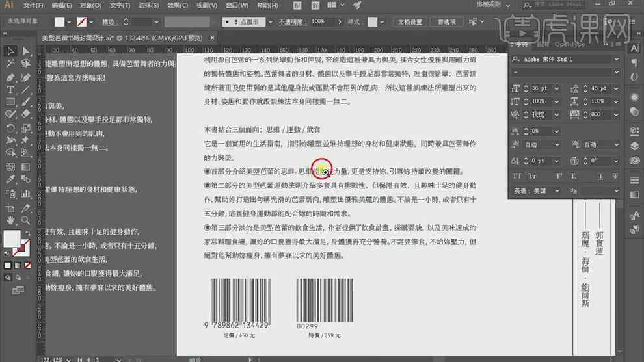Open the 文件(F) menu
644x362 pixels.
pos(33,5)
